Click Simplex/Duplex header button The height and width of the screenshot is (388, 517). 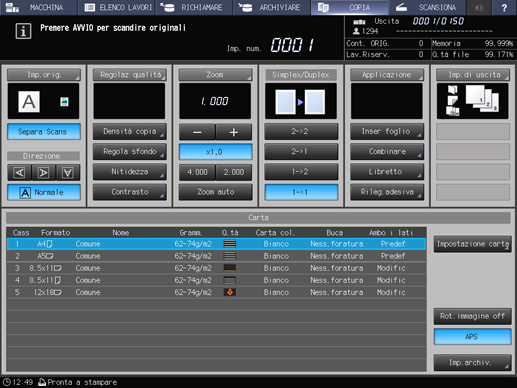pyautogui.click(x=301, y=75)
